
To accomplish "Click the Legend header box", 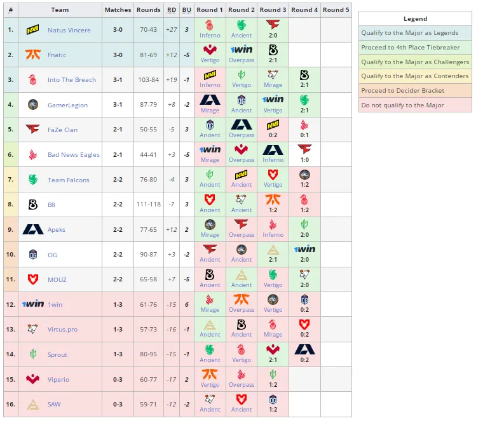I will (415, 18).
